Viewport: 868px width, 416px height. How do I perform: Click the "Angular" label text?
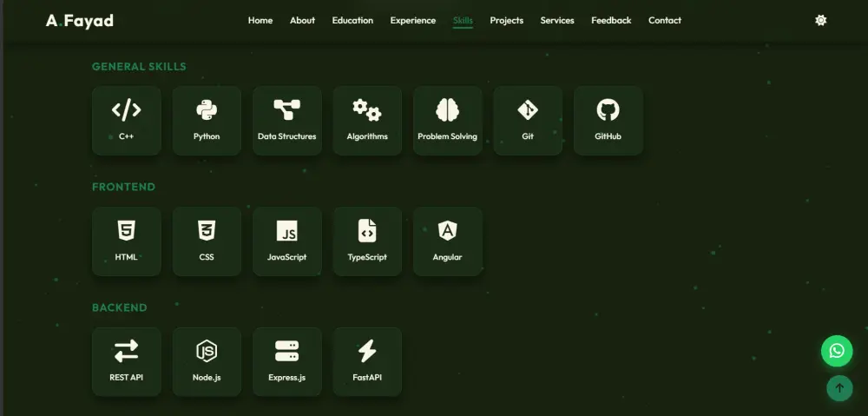(447, 257)
